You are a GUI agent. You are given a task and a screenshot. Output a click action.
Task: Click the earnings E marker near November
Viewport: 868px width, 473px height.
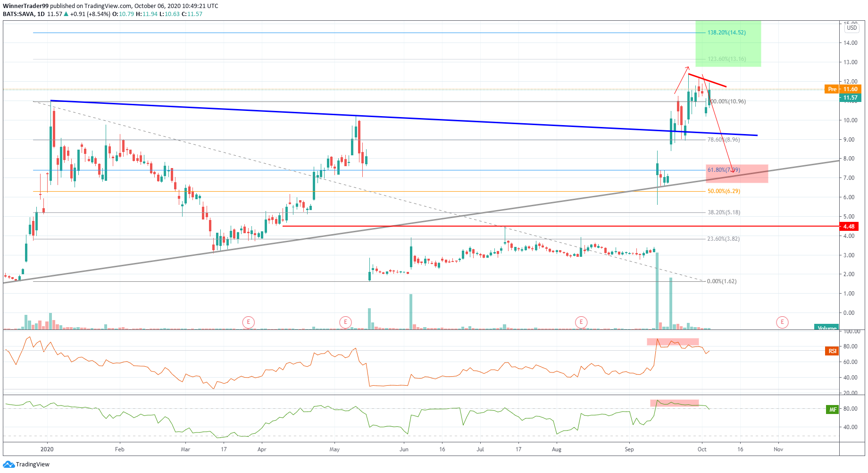pos(782,322)
